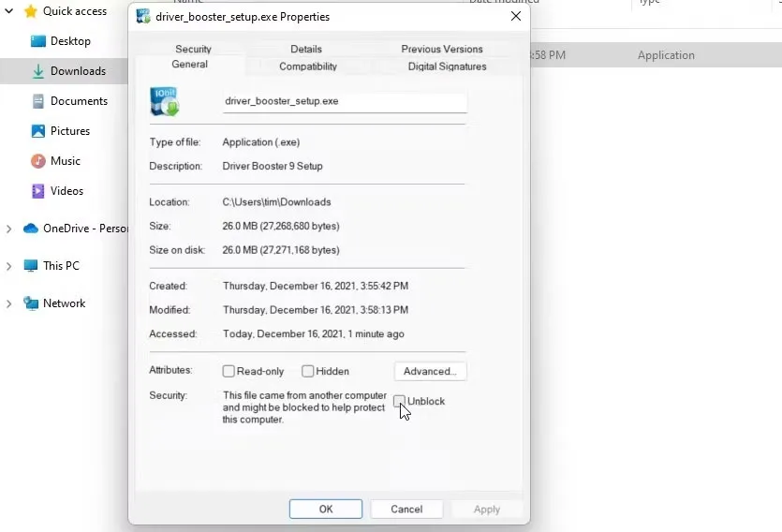This screenshot has height=532, width=782.
Task: Select Desktop label in navigation pane
Action: [x=70, y=41]
